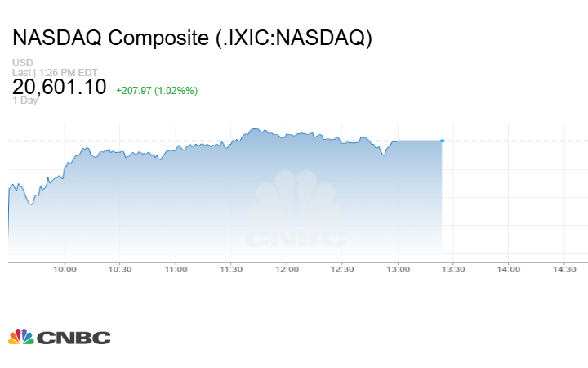Click the green +207.97 (1.02%) change
This screenshot has width=588, height=368.
157,90
